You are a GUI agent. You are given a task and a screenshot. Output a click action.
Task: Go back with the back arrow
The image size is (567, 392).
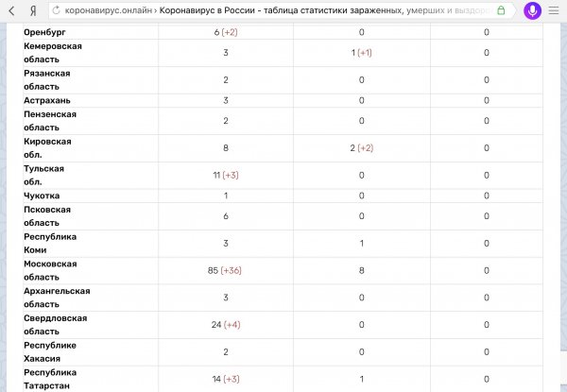pos(13,9)
